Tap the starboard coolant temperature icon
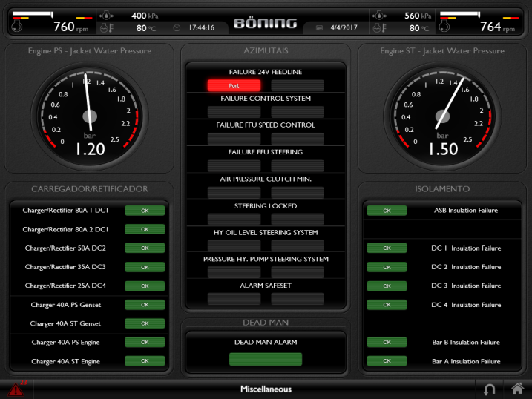532x399 pixels. click(x=379, y=27)
